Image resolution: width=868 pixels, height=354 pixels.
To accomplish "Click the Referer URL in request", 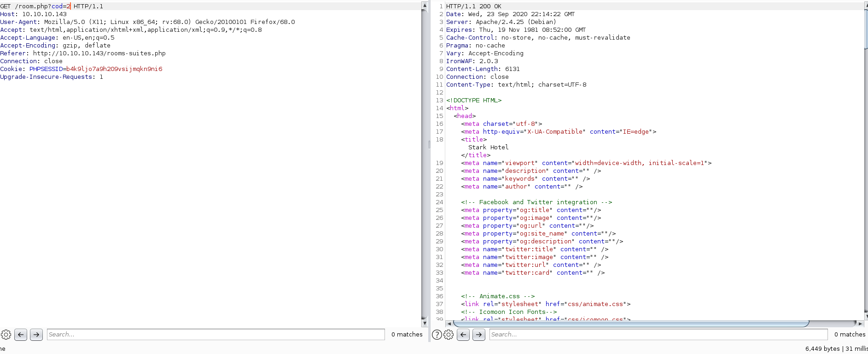I will pos(99,53).
